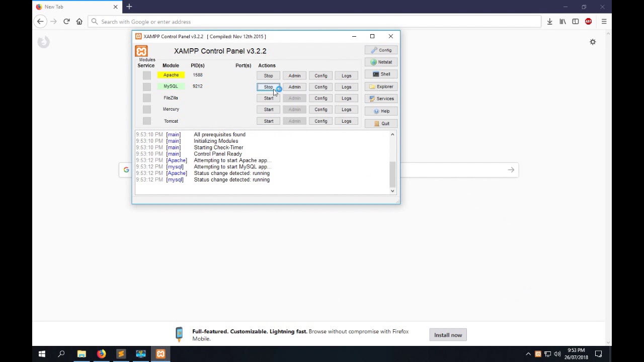This screenshot has width=644, height=362.
Task: Open MySQL Config menu
Action: [320, 87]
